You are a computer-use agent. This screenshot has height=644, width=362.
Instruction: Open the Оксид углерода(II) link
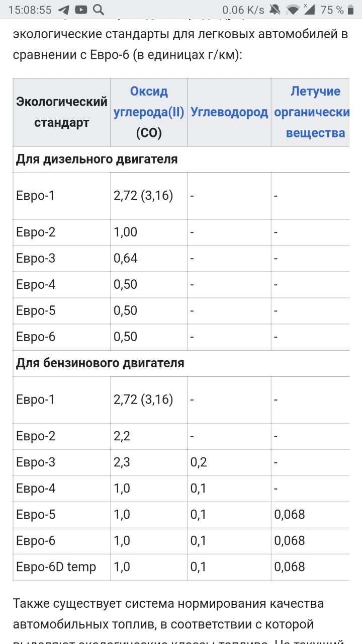tap(149, 102)
